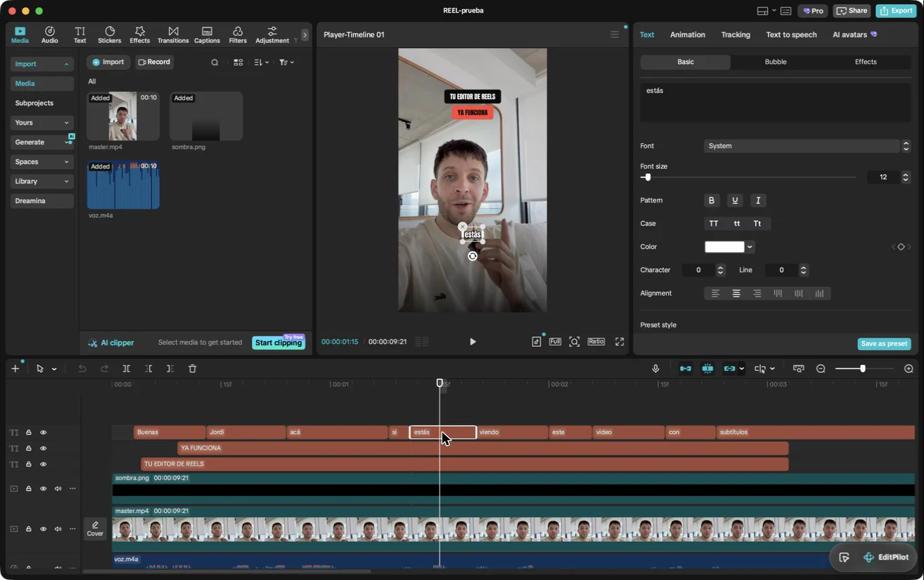Select the master.mp4 media thumbnail

[123, 116]
